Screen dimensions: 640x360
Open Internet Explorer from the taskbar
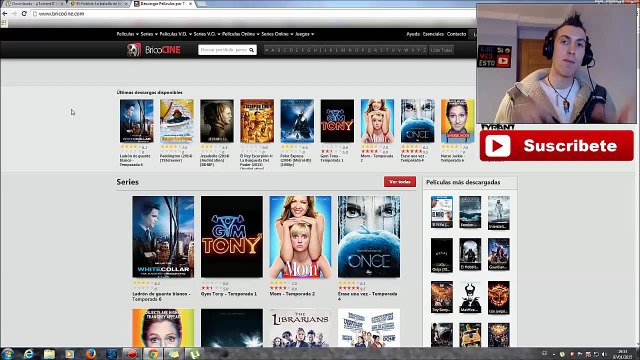(29, 353)
